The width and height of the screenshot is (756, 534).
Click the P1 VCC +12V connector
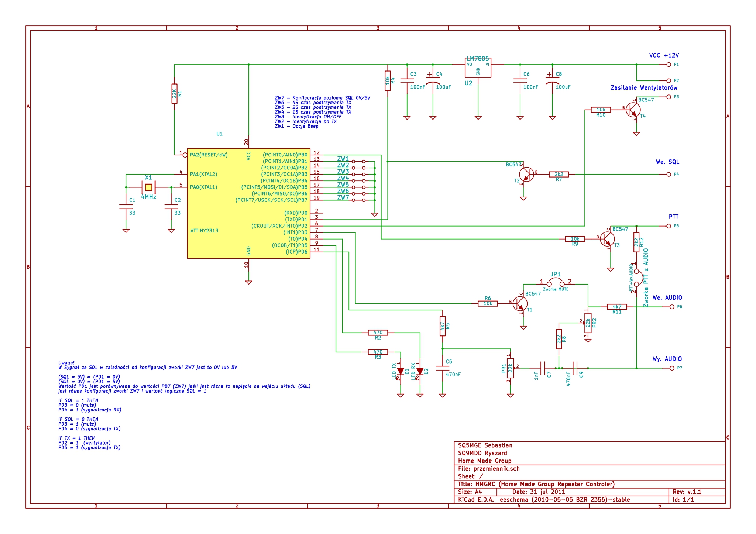pos(669,65)
